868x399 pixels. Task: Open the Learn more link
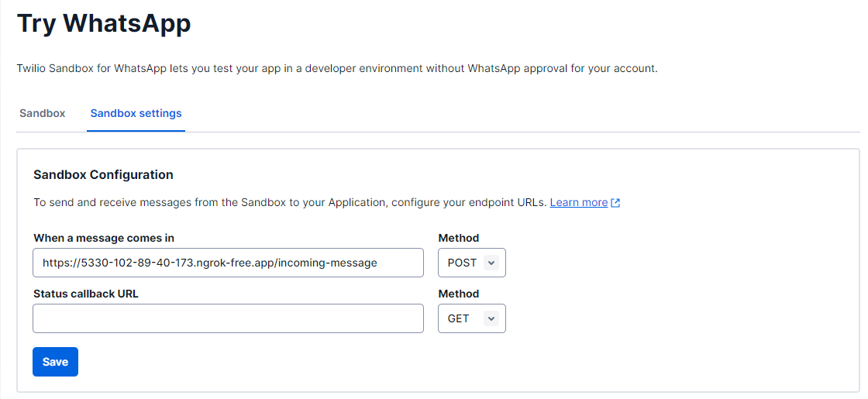point(578,202)
